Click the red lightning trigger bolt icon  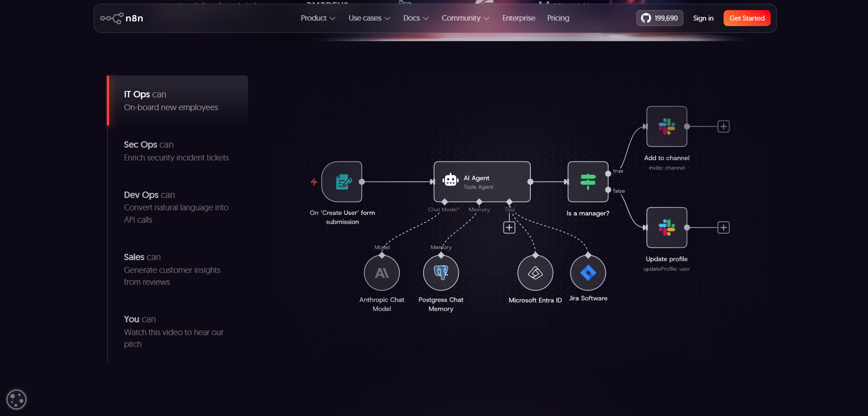tap(314, 182)
